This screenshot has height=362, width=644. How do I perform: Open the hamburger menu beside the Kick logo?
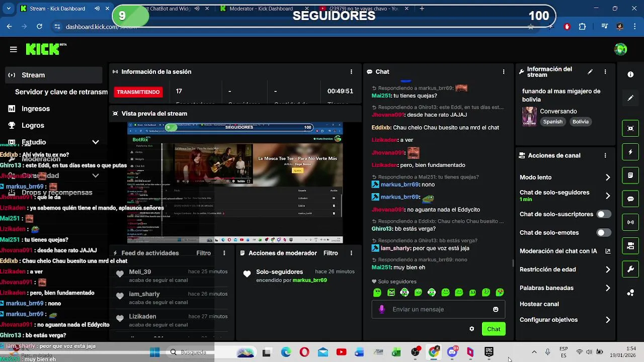(14, 49)
